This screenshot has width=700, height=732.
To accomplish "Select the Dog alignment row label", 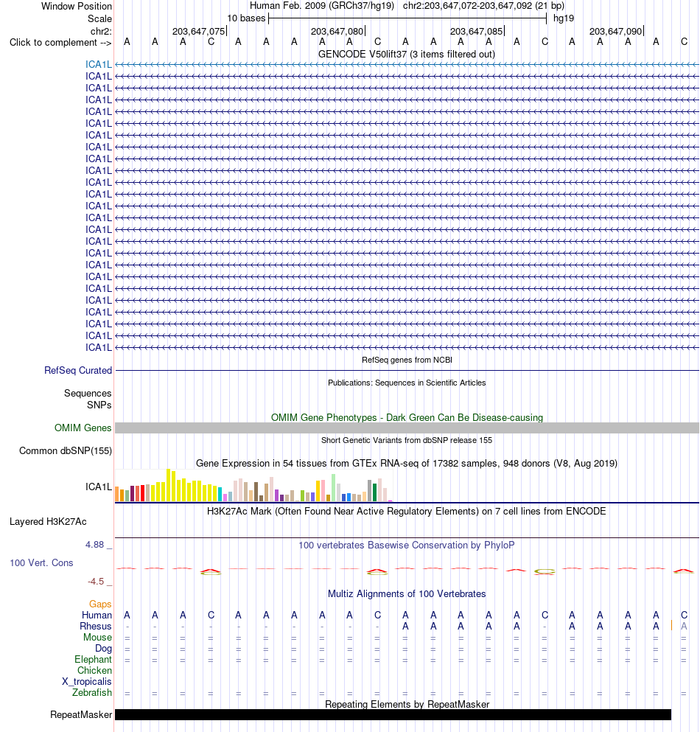I will [x=104, y=649].
